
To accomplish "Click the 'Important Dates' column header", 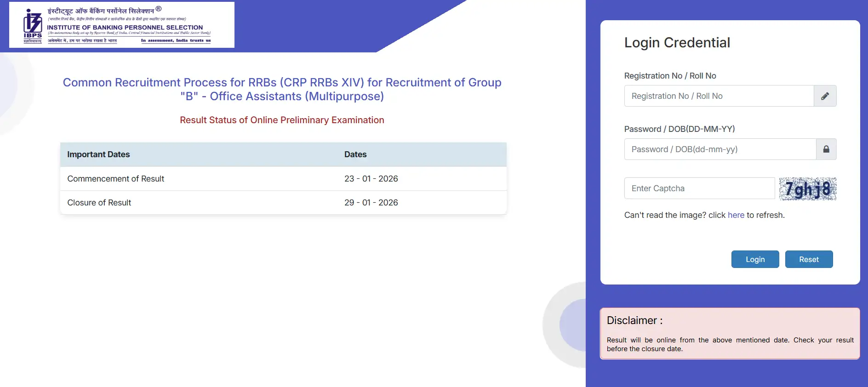I will point(98,154).
